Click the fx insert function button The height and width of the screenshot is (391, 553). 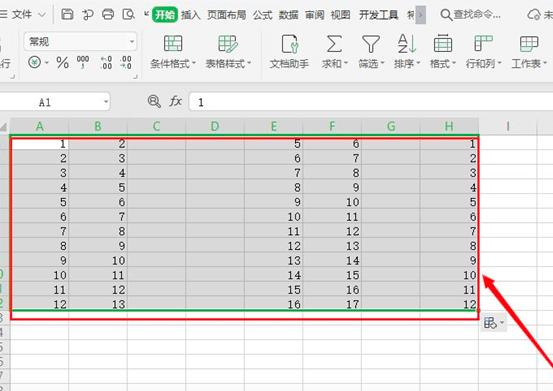click(x=176, y=102)
